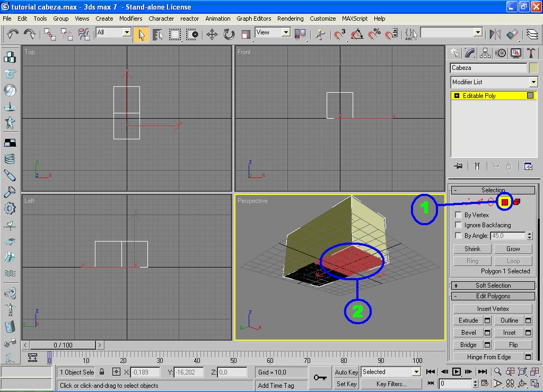The image size is (543, 392).
Task: Click the Grow selection button
Action: click(x=513, y=249)
